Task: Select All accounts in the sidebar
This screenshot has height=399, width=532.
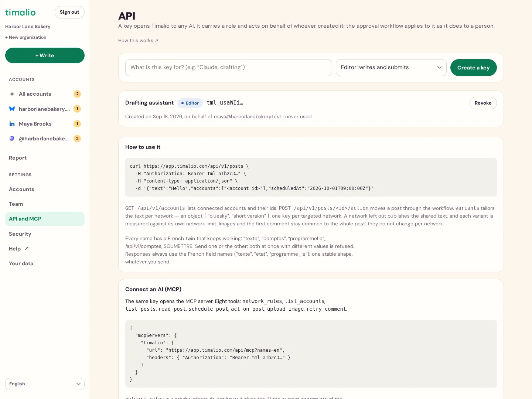Action: tap(45, 94)
